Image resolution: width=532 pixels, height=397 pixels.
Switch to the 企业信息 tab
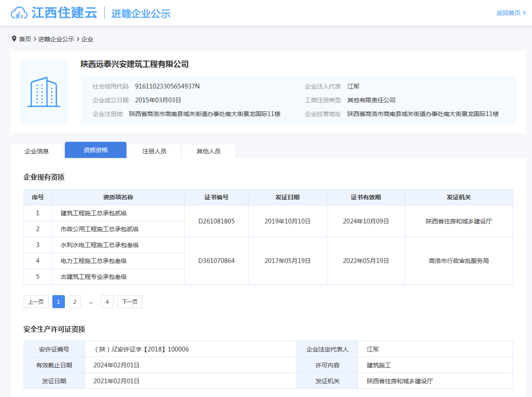pyautogui.click(x=37, y=151)
